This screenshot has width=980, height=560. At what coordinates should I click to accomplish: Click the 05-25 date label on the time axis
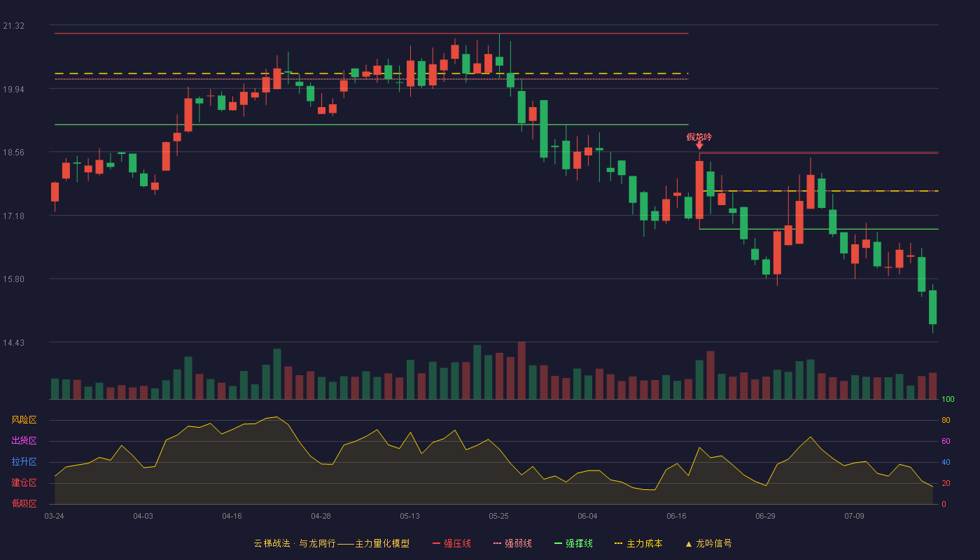click(499, 516)
